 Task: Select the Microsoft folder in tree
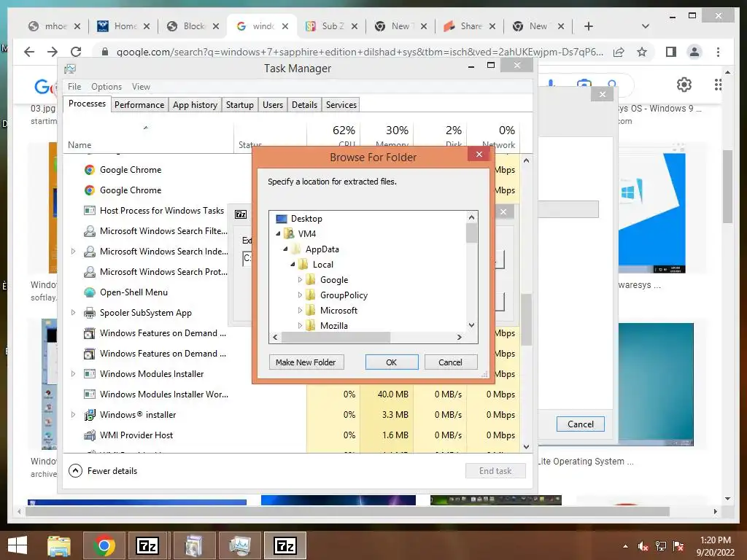coord(338,311)
